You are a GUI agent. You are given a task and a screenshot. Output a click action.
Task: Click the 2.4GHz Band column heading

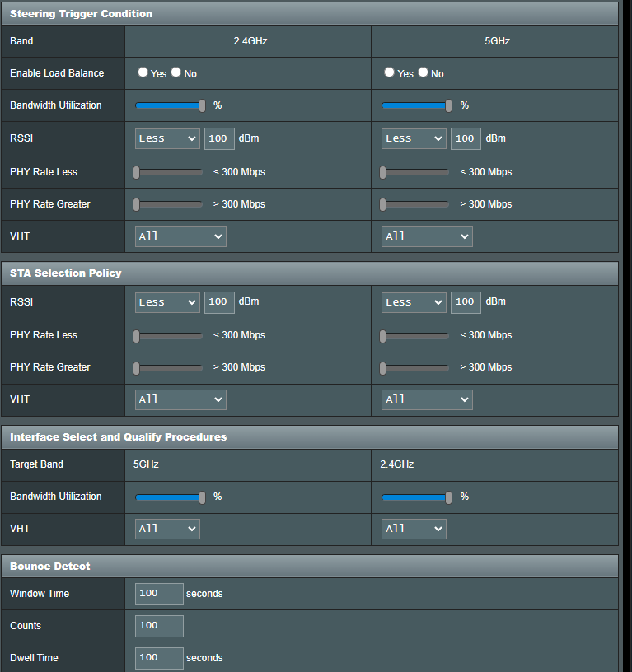(250, 41)
